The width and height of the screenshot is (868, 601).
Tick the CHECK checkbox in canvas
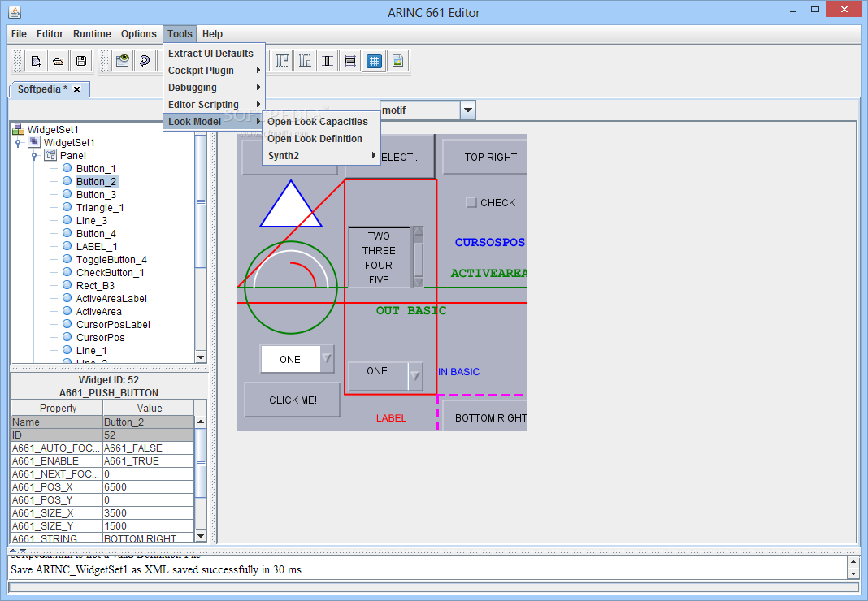[x=471, y=202]
